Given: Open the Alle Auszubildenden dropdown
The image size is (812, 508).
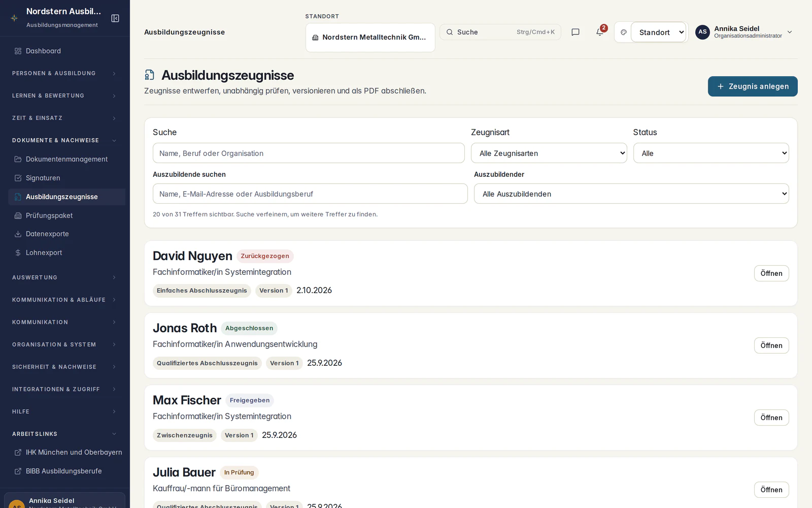Looking at the screenshot, I should pyautogui.click(x=631, y=194).
